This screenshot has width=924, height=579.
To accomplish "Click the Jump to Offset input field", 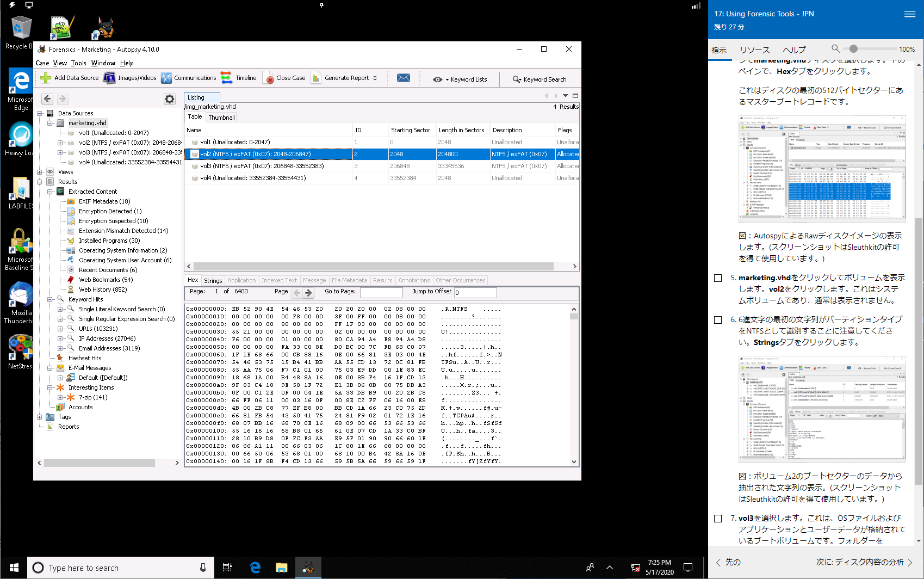I will tap(475, 293).
